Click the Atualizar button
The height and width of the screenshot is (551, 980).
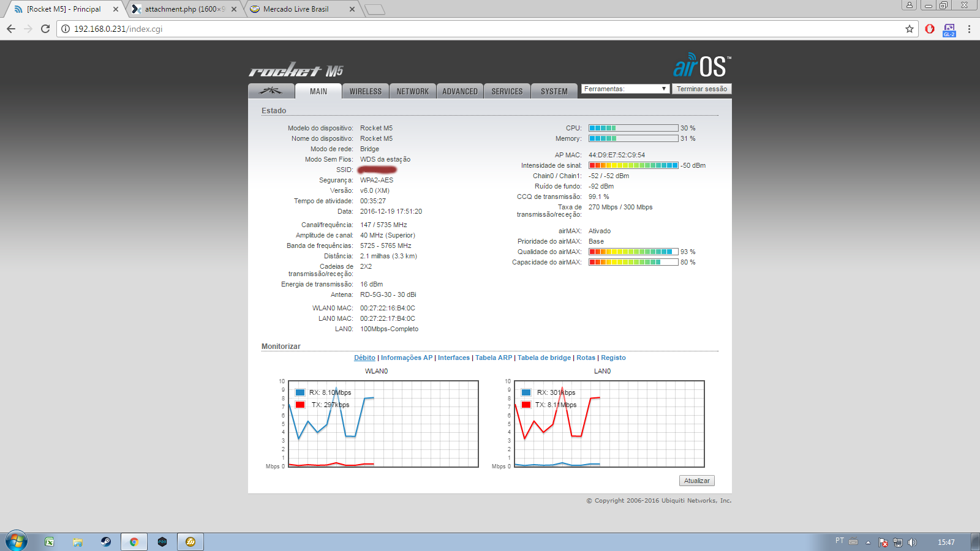[x=697, y=481]
